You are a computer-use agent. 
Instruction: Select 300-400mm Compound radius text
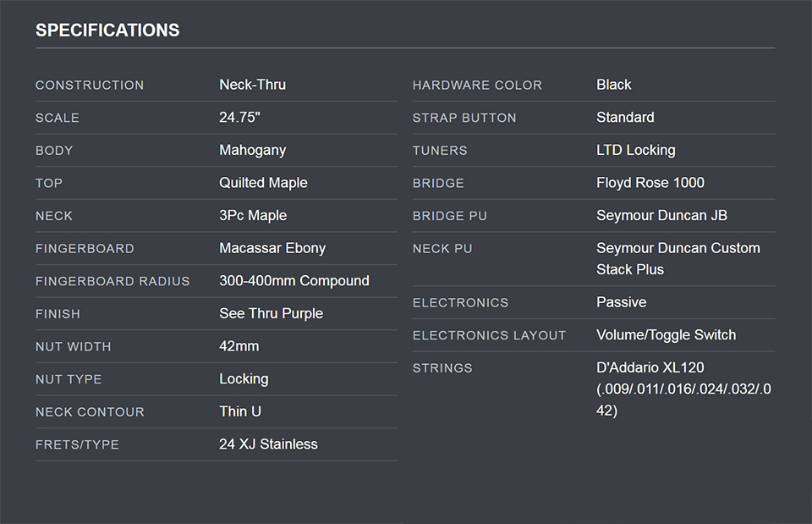[294, 281]
